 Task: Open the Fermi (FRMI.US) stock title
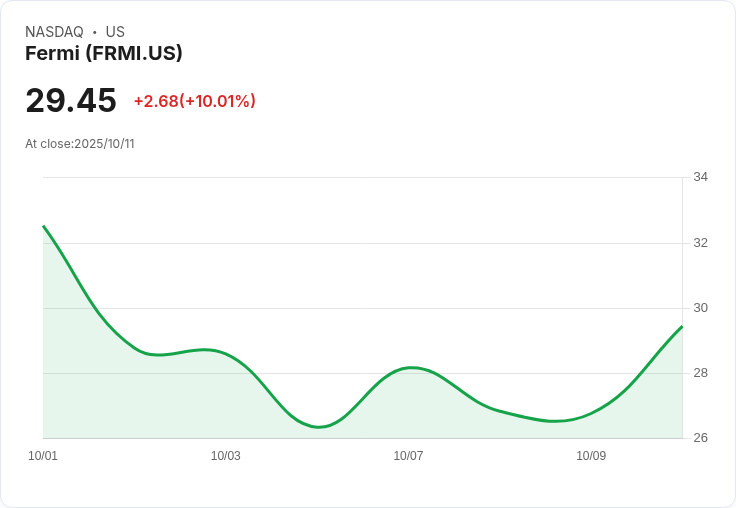click(104, 54)
